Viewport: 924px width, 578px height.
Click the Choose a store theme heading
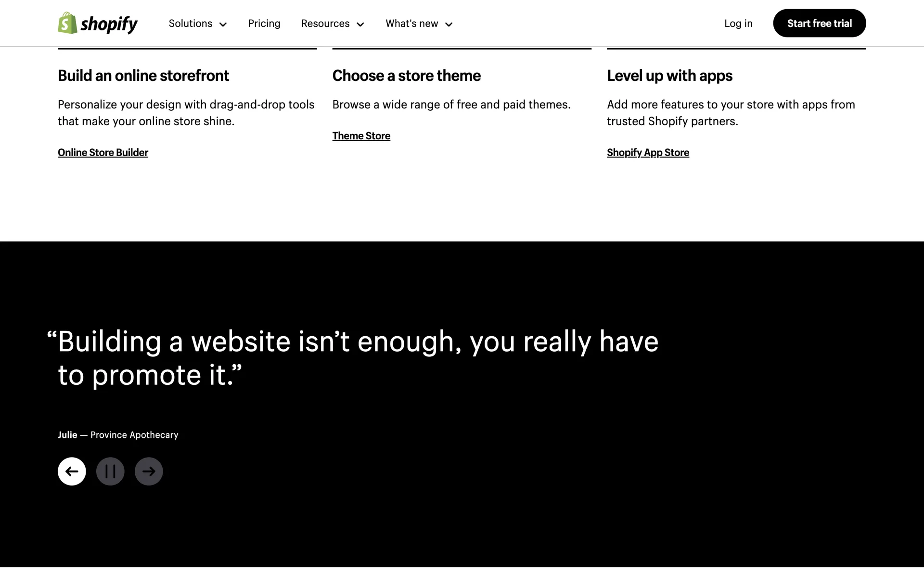point(406,76)
